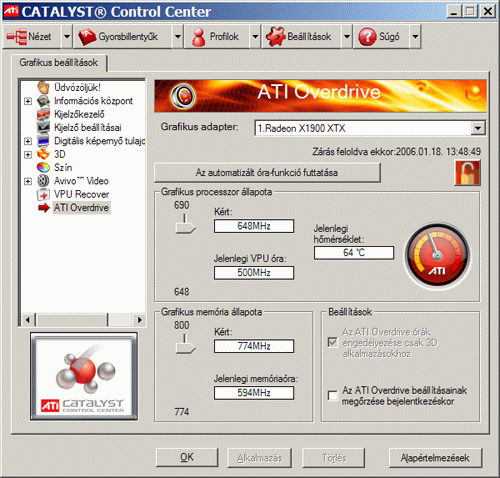Viewport: 500px width, 478px height.
Task: Expand the Információs központ tree node
Action: click(x=28, y=101)
